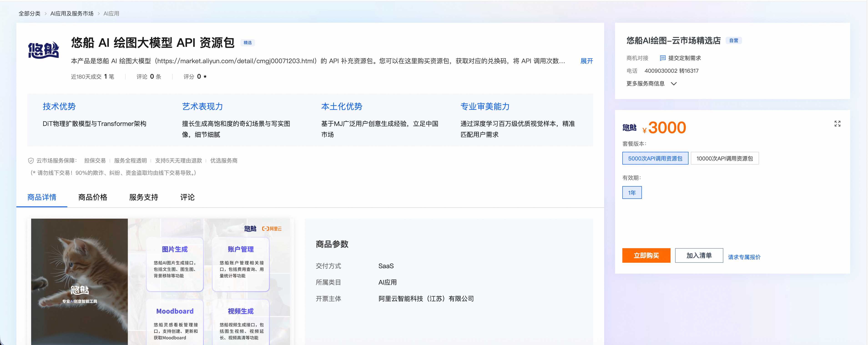This screenshot has width=868, height=345.
Task: Expand 更多服务商信息 with the chevron
Action: click(x=674, y=83)
